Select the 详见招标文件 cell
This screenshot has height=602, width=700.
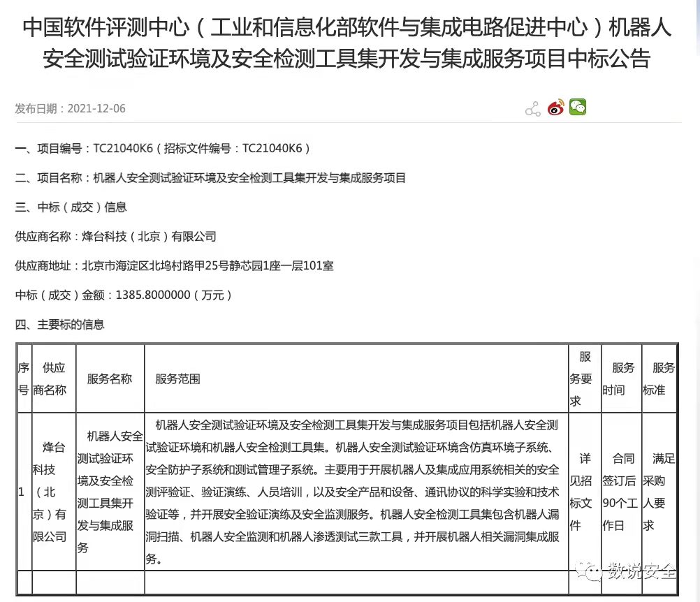[x=585, y=492]
